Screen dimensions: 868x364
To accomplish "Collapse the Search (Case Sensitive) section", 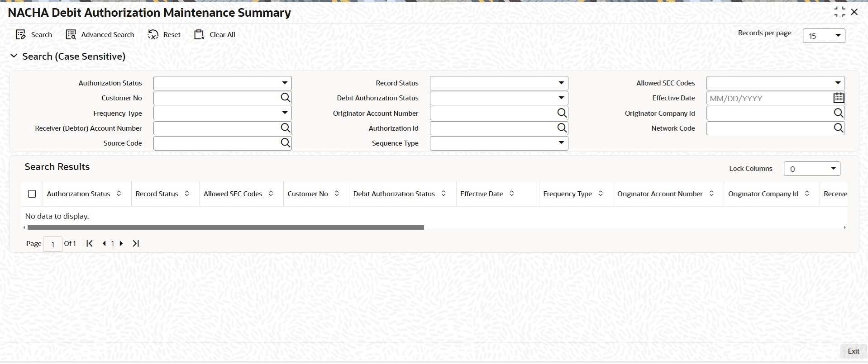I will pyautogui.click(x=14, y=56).
